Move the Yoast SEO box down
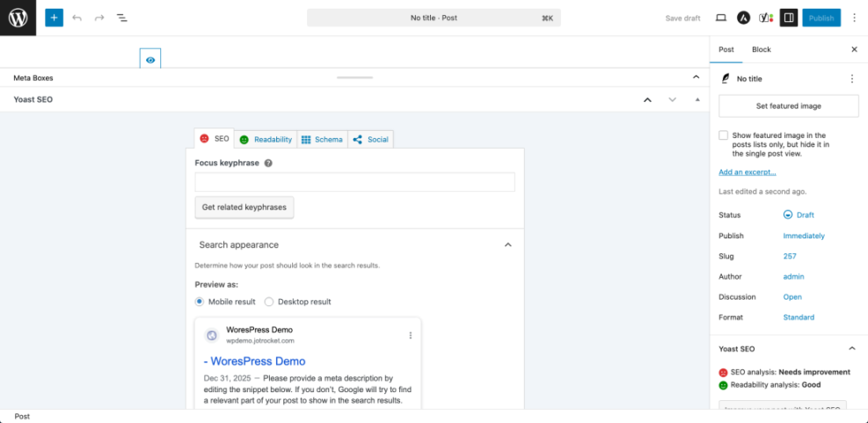 coord(672,99)
